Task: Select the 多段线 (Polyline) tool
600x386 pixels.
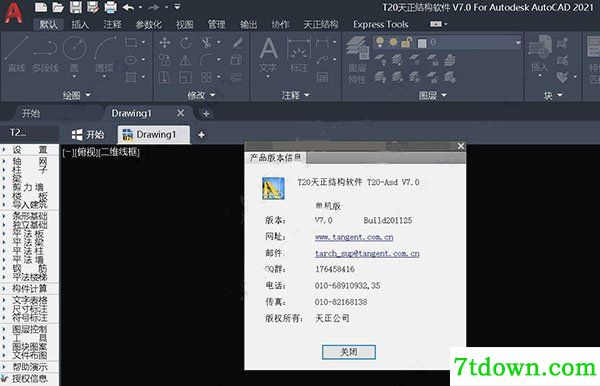Action: click(x=45, y=55)
